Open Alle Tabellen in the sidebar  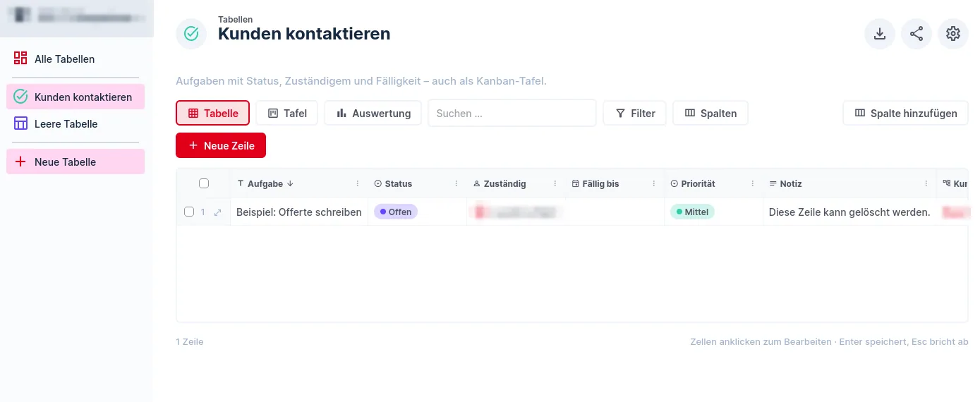[75, 59]
